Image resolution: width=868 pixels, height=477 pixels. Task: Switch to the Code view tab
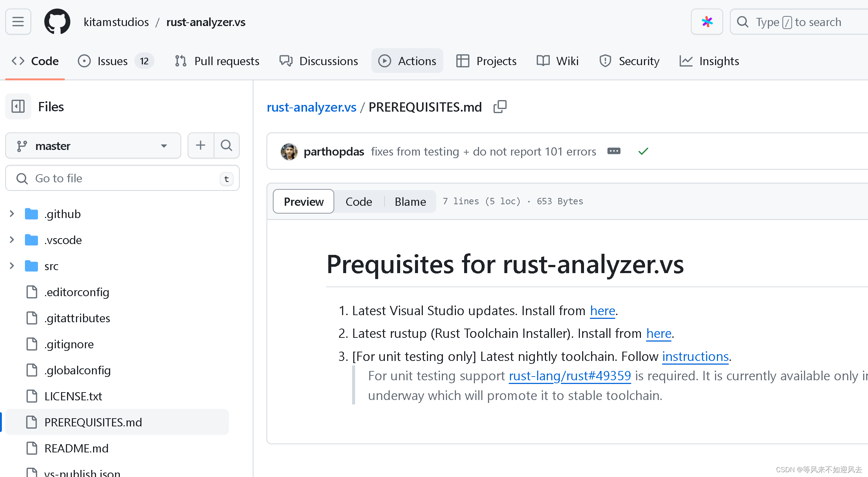[x=358, y=201]
